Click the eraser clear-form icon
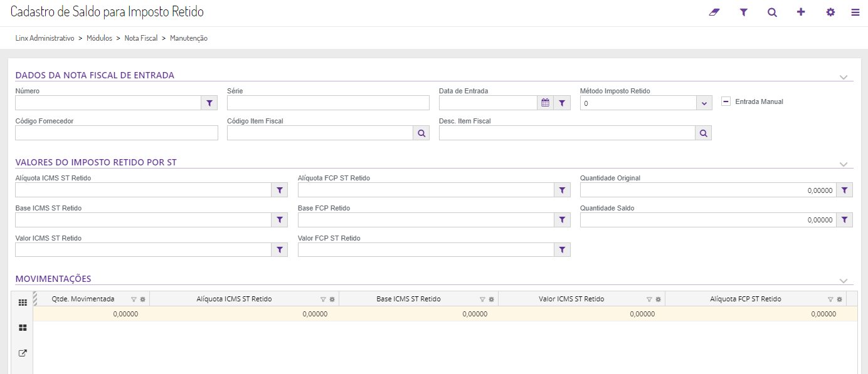868x374 pixels. click(x=714, y=12)
